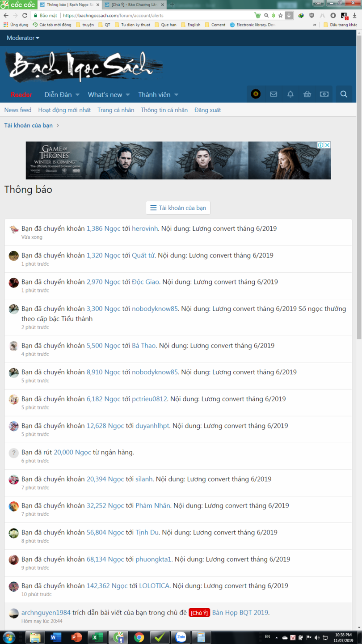Open the shop basket icon
This screenshot has width=362, height=644.
coord(307,94)
